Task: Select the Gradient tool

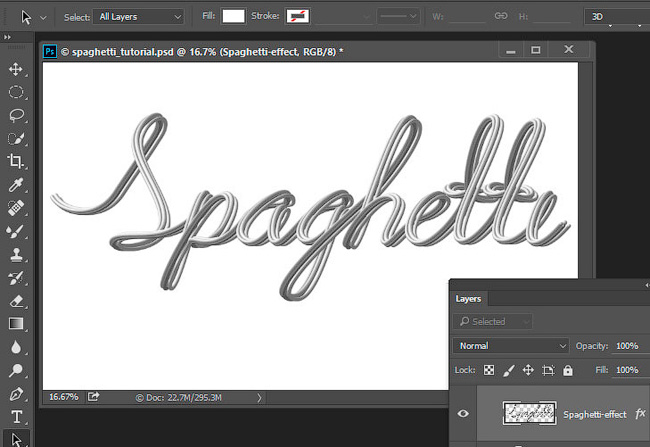Action: click(x=16, y=323)
